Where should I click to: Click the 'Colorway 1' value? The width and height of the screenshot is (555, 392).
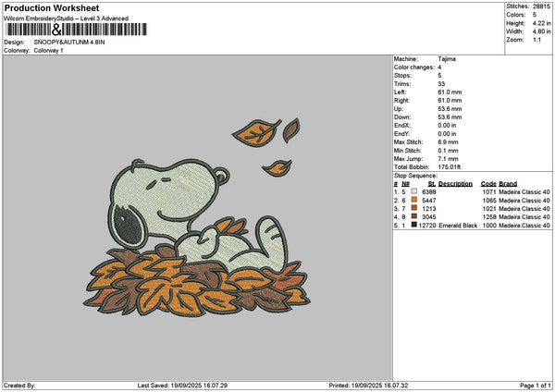point(48,51)
